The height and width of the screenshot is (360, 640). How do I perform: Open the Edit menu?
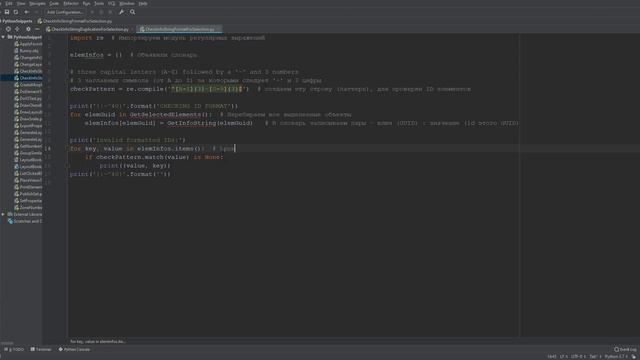9,3
